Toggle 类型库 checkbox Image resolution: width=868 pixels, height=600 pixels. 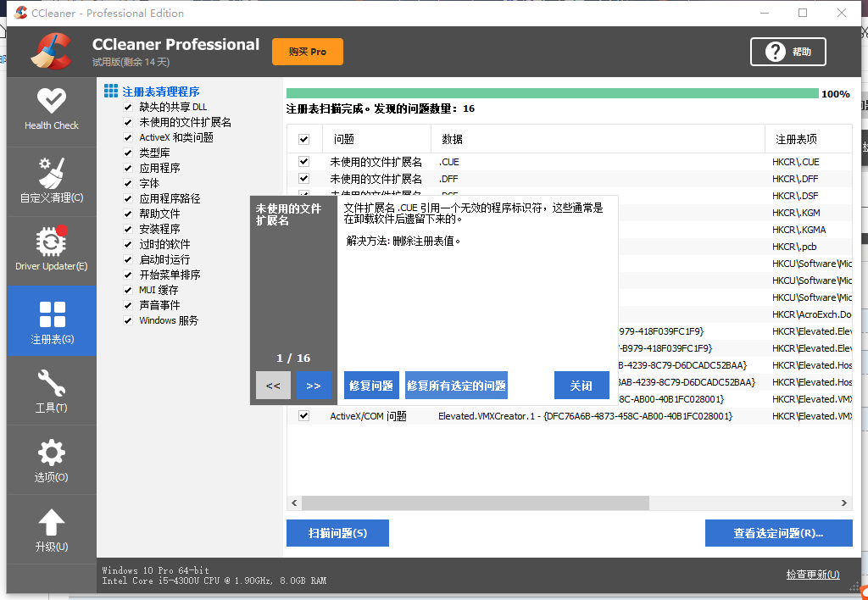coord(128,153)
